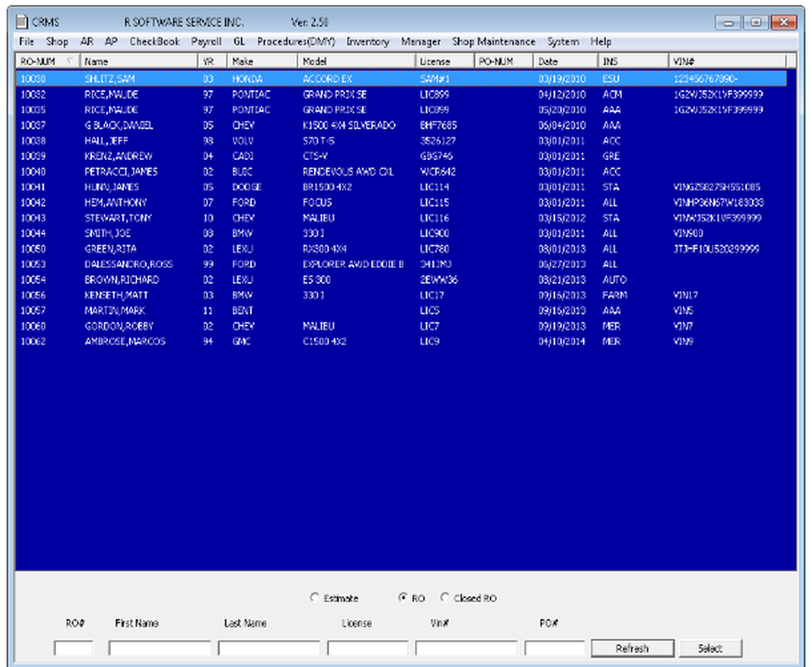Focus the First Name input field
The image size is (812, 667).
pos(159,648)
